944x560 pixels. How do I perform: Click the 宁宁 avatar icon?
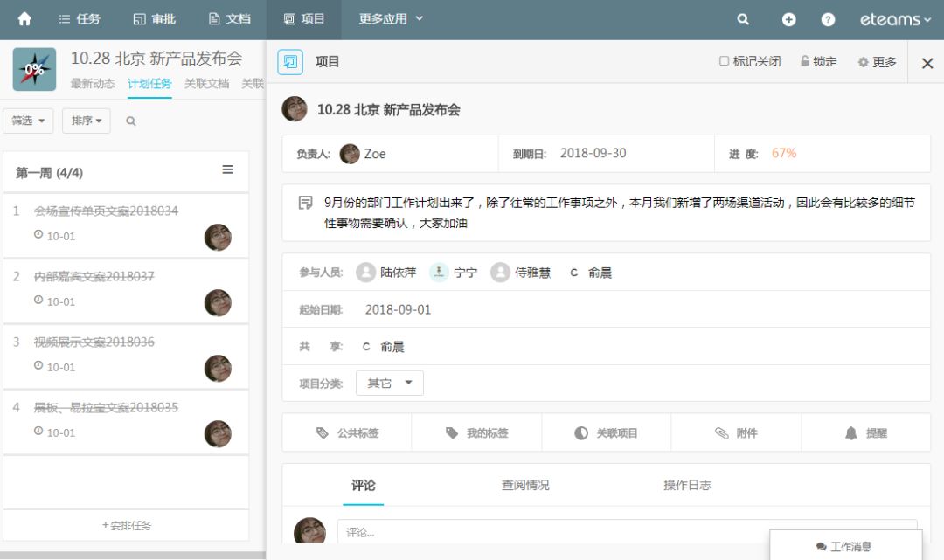pos(439,273)
